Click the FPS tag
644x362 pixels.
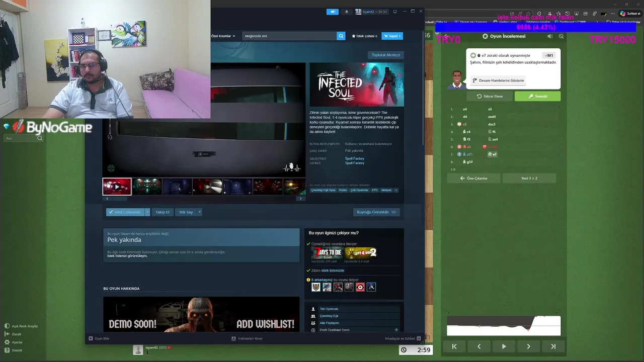375,190
